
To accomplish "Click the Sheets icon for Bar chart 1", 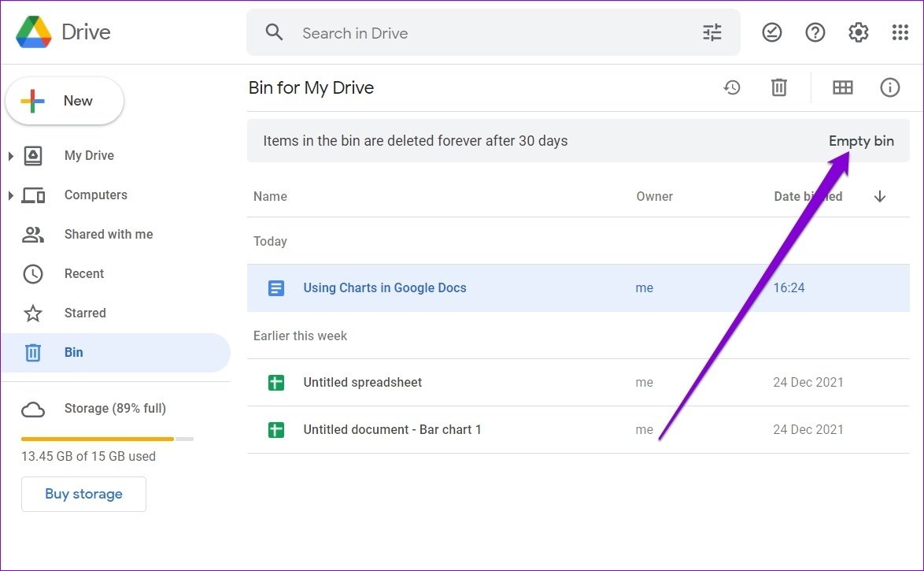I will tap(275, 429).
